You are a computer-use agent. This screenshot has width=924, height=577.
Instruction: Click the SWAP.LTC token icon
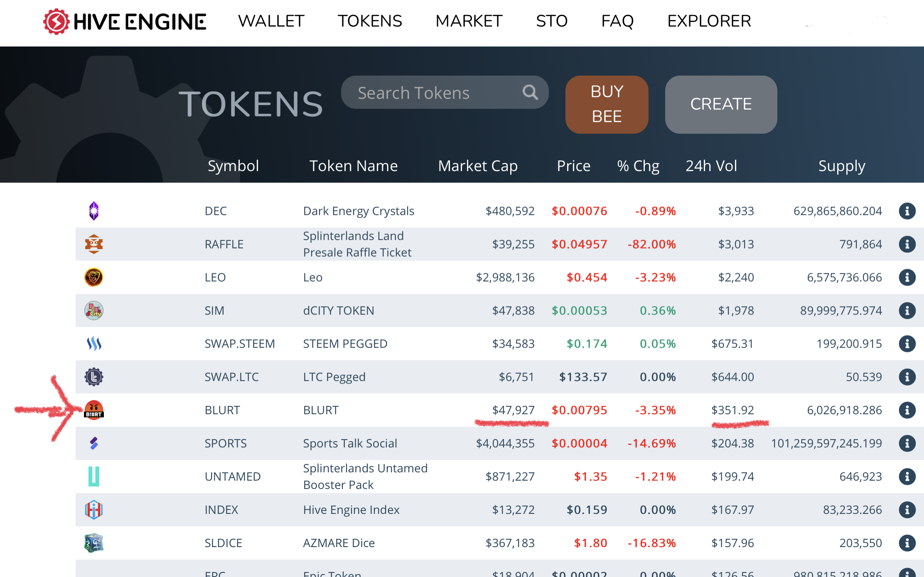coord(94,377)
